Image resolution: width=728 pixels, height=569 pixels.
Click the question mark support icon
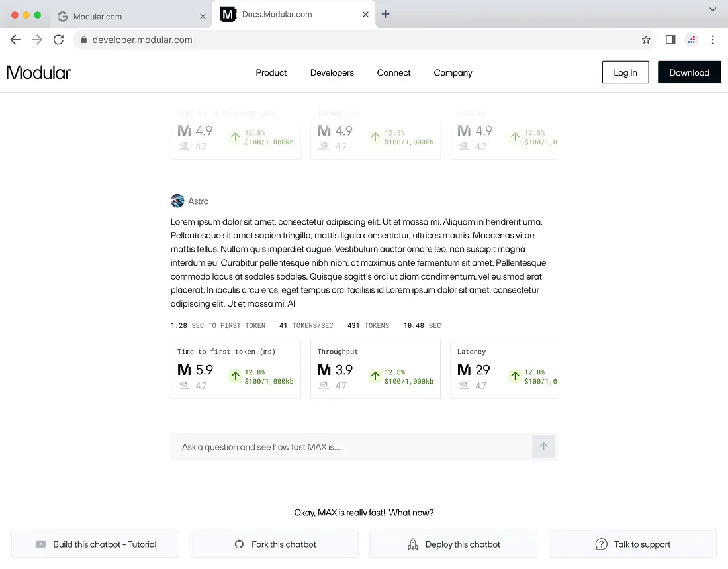(x=601, y=544)
